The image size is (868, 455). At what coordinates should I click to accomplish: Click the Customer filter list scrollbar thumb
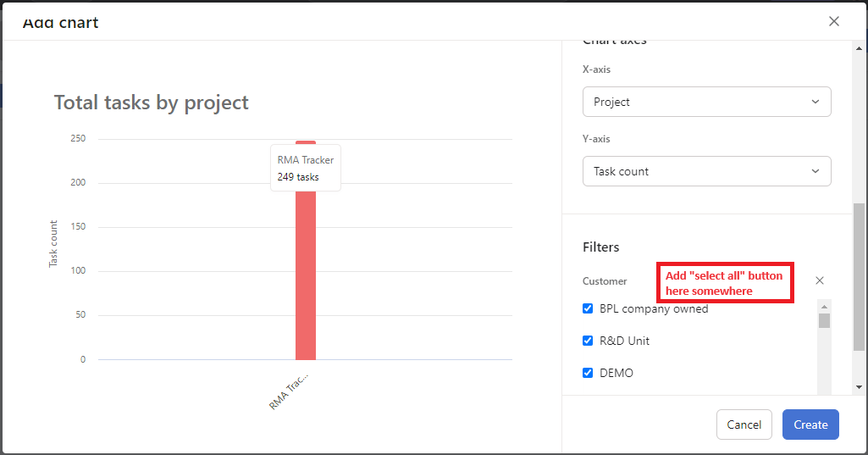click(824, 320)
